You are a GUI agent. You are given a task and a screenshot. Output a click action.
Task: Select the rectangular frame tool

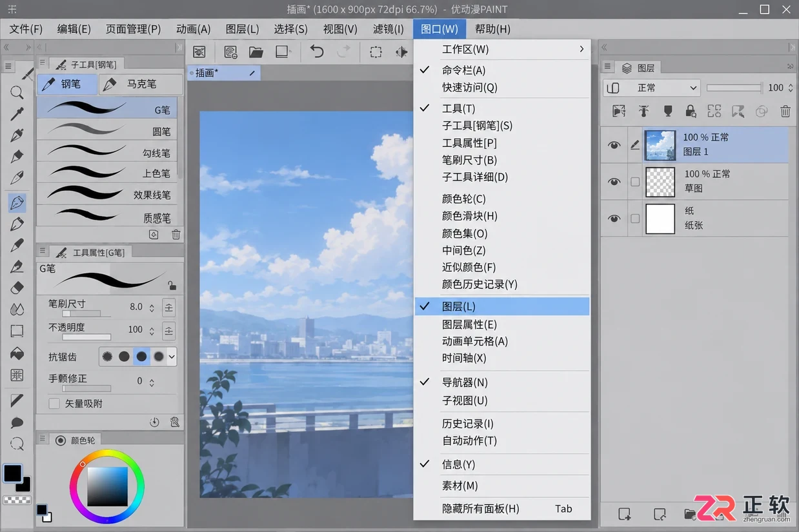17,331
